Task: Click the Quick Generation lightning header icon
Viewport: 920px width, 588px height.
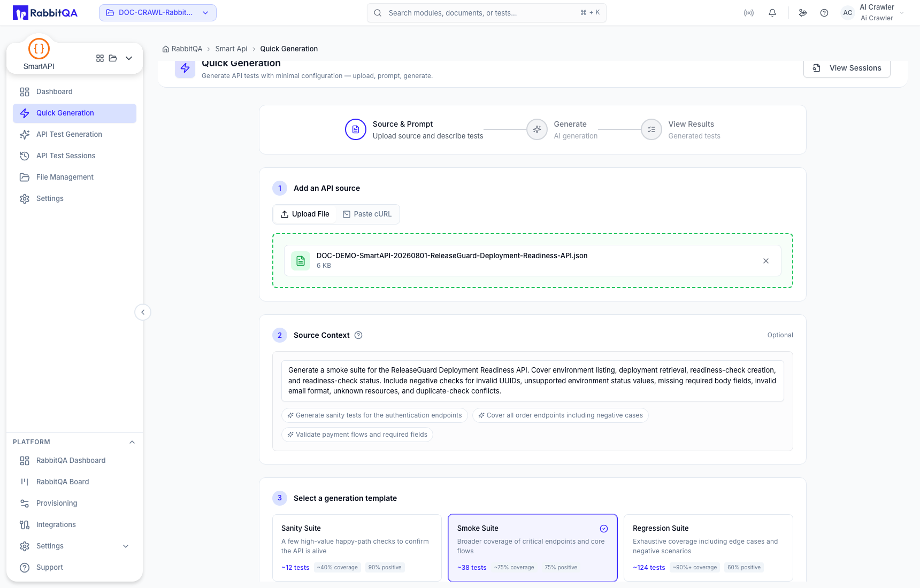Action: (x=185, y=68)
